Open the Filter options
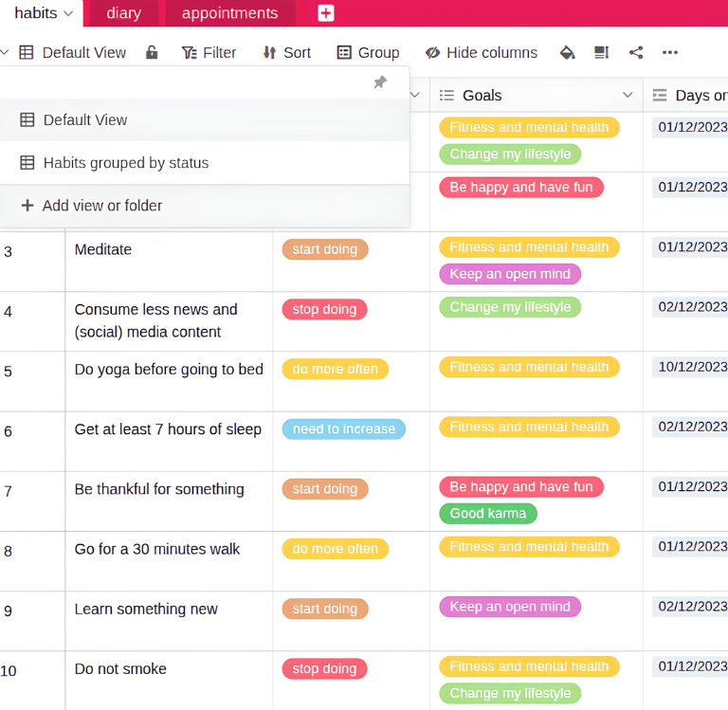Viewport: 728px width, 710px height. pyautogui.click(x=209, y=52)
